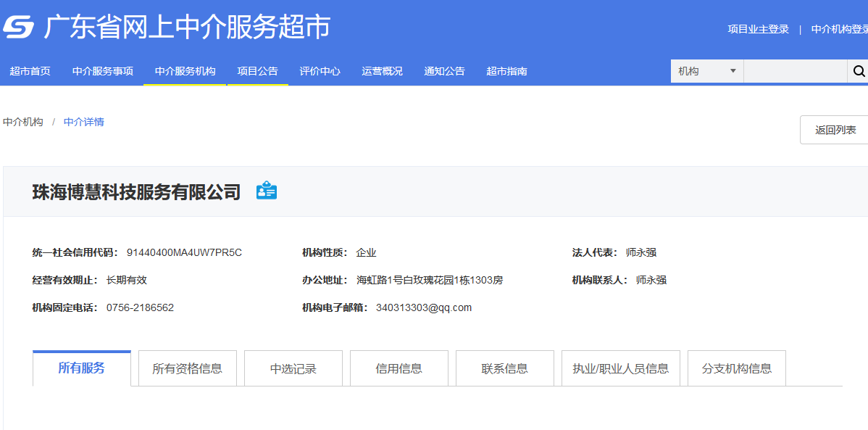Open 通知公告 navigation item
The image size is (868, 430).
[x=445, y=71]
